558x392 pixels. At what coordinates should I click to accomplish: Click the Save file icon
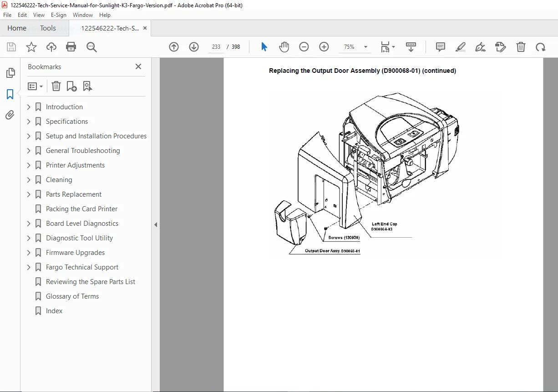[x=11, y=47]
